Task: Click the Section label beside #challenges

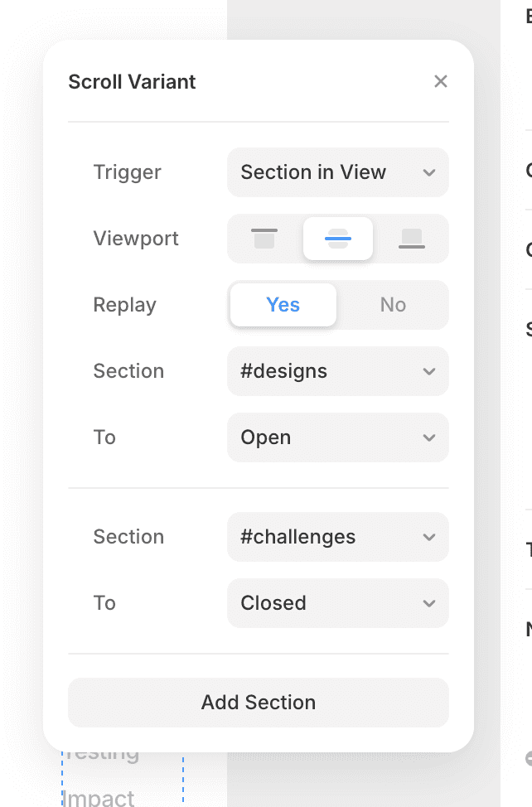Action: tap(128, 537)
